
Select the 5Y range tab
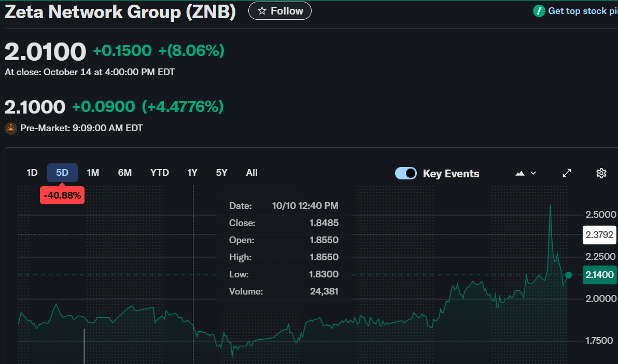[x=221, y=173]
